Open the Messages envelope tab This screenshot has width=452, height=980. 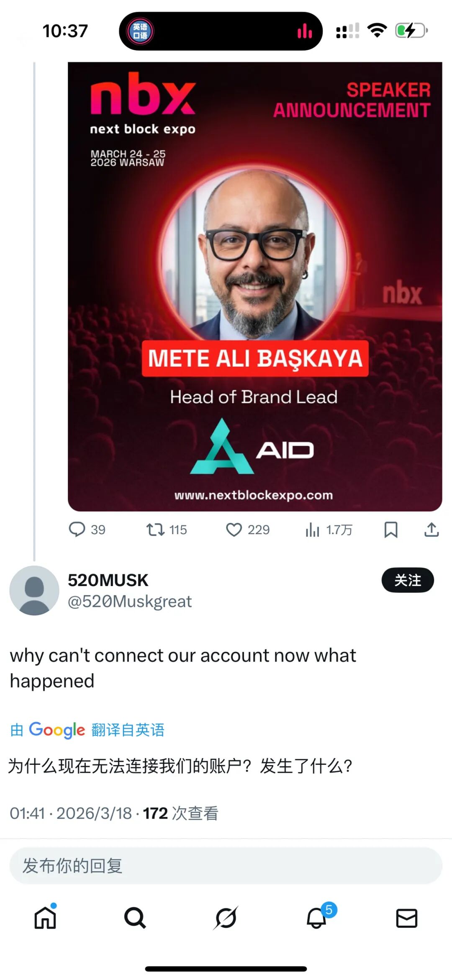(x=406, y=918)
